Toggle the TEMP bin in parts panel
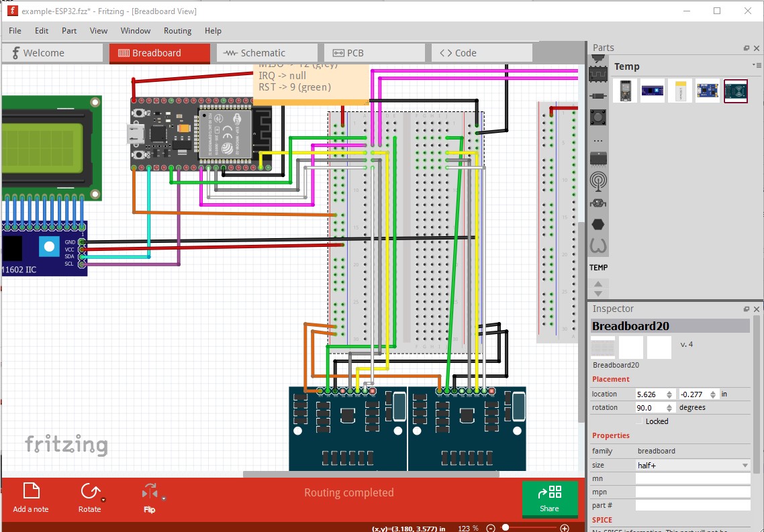This screenshot has width=764, height=532. click(x=598, y=267)
